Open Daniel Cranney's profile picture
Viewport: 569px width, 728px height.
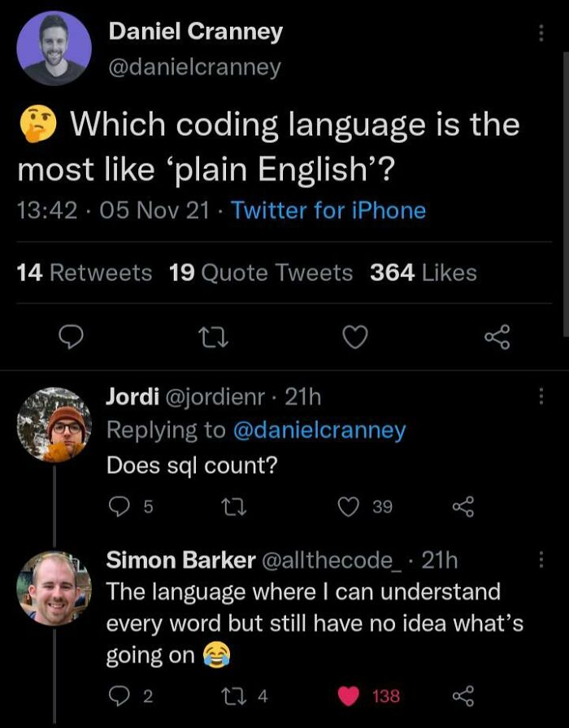point(54,48)
